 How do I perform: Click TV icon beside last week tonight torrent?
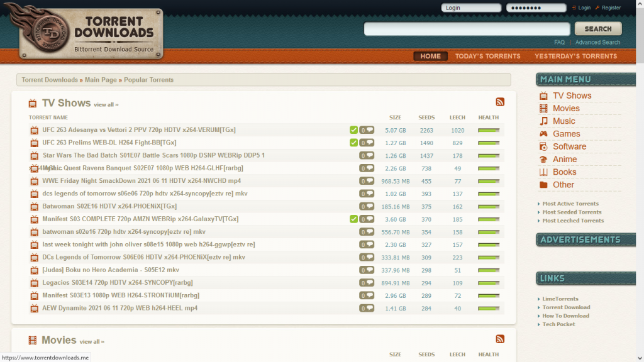coord(35,245)
